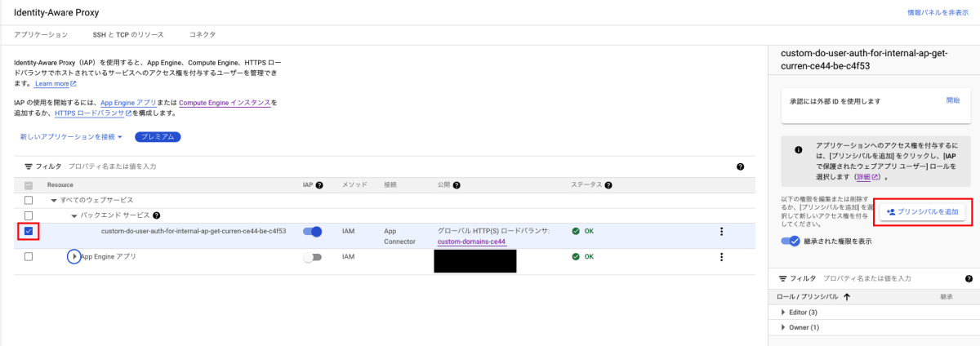980x346 pixels.
Task: Collapse バックエンド サービス tree node
Action: 73,215
